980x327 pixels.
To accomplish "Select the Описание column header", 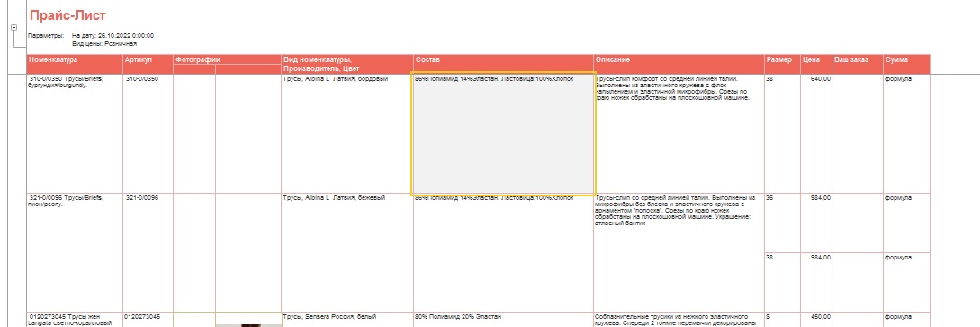I will click(679, 64).
